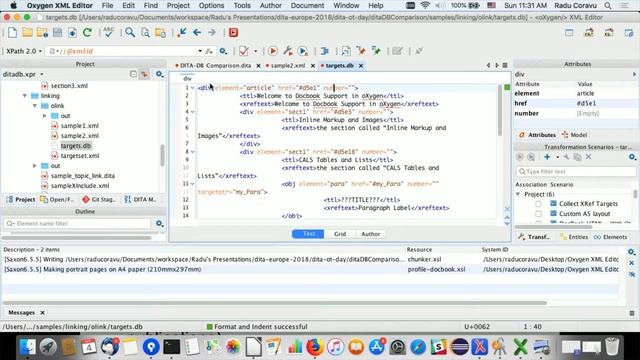Click Collapse All icon in Project panel
The width and height of the screenshot is (640, 360).
[x=133, y=74]
